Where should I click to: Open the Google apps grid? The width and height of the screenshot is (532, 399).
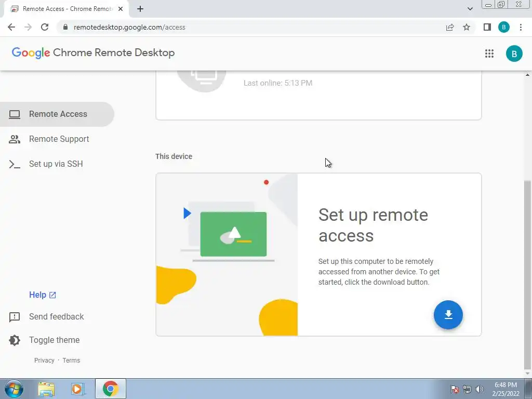point(489,54)
